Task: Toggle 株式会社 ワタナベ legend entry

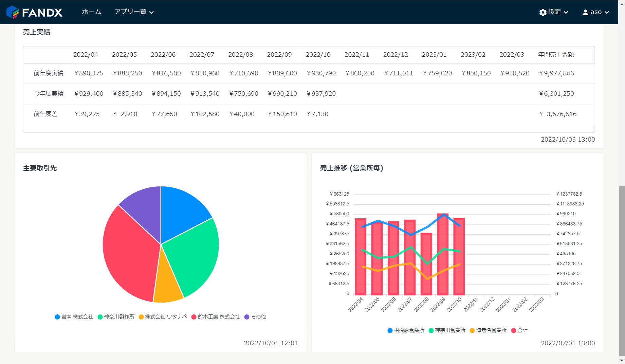Action: 163,317
